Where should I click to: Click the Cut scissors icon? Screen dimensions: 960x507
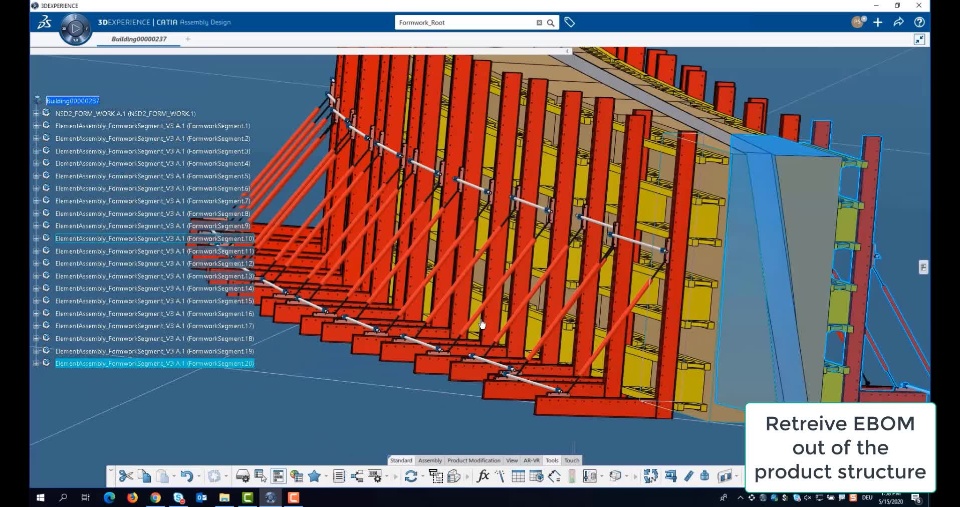(x=126, y=476)
